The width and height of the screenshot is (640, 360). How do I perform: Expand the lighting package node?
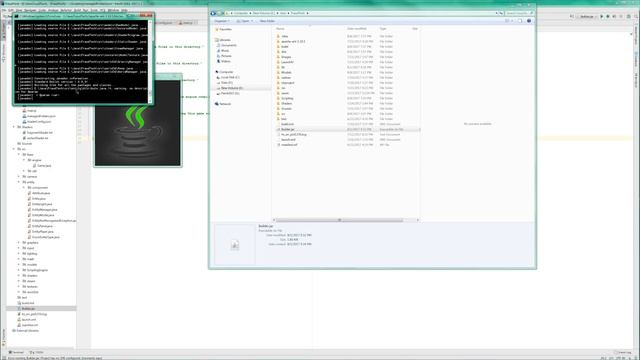19,253
